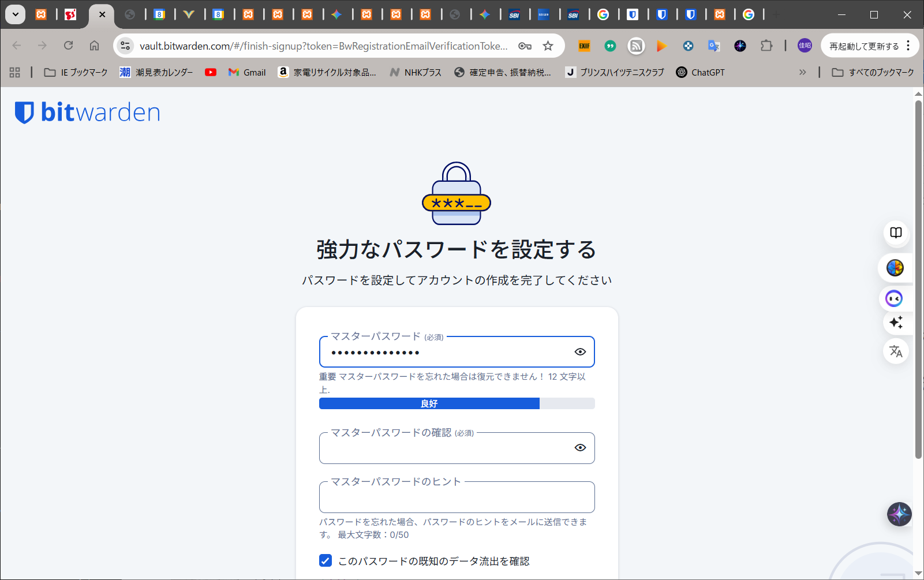Screen dimensions: 924x580
Task: Open the ChatGPT bookmark
Action: pyautogui.click(x=700, y=72)
